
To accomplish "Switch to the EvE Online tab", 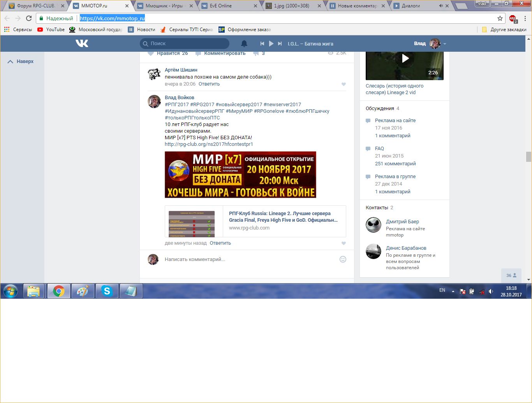I will pyautogui.click(x=229, y=6).
